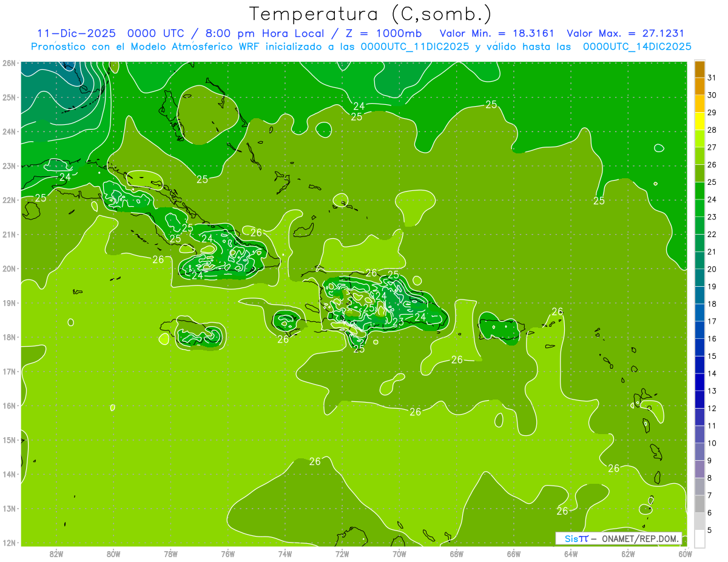Screen dimensions: 728x562
Task: Click the valid-until time '0000UTC_14DIC2025'
Action: click(637, 47)
